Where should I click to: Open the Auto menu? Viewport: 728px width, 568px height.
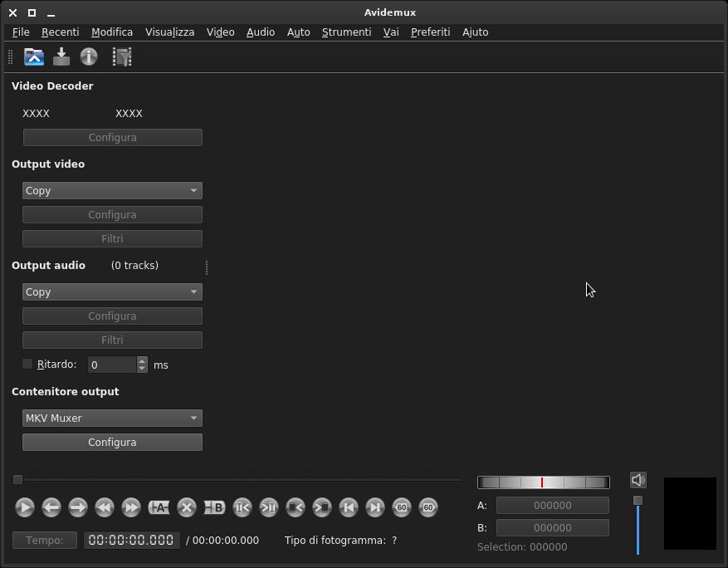coord(299,32)
